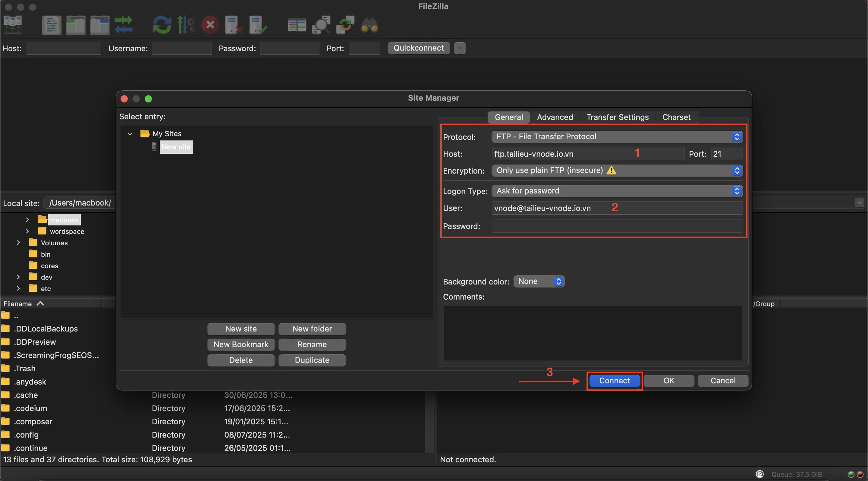Click the quickconnect Username field
Viewport: 868px width, 481px height.
182,49
